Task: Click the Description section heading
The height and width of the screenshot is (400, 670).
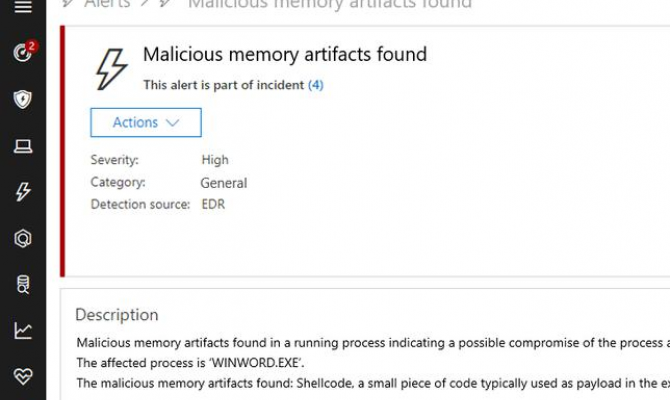Action: click(x=116, y=315)
